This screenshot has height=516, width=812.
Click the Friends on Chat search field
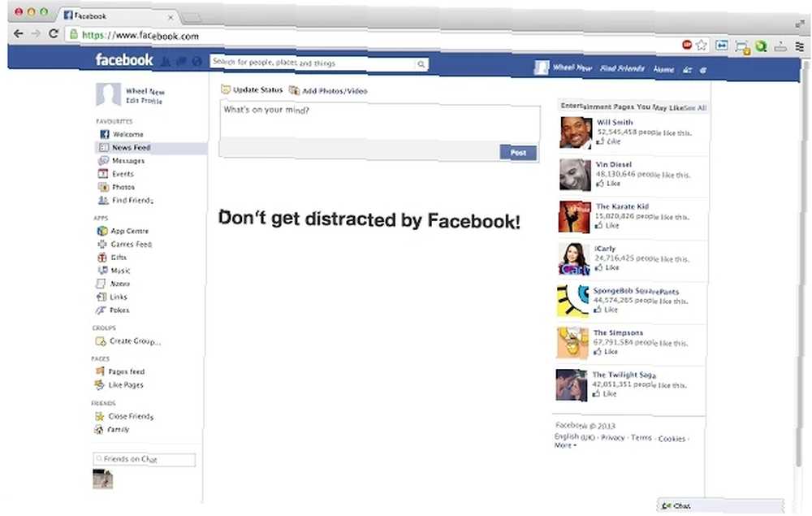145,460
